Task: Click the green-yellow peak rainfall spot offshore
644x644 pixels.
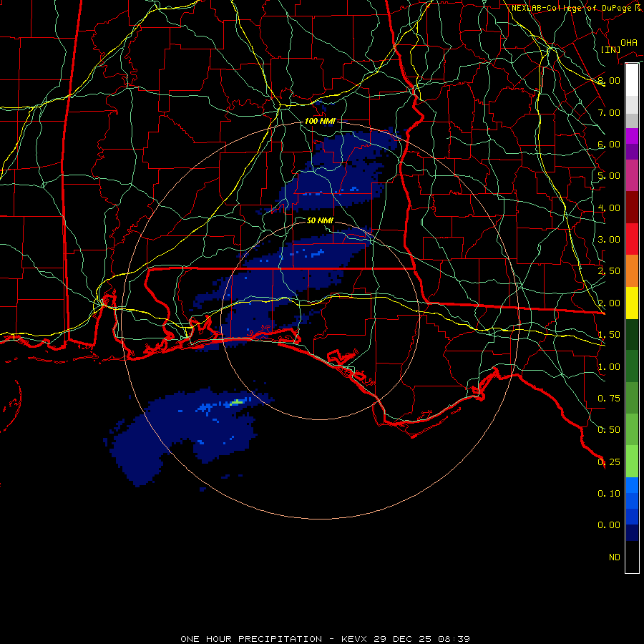Action: point(237,402)
